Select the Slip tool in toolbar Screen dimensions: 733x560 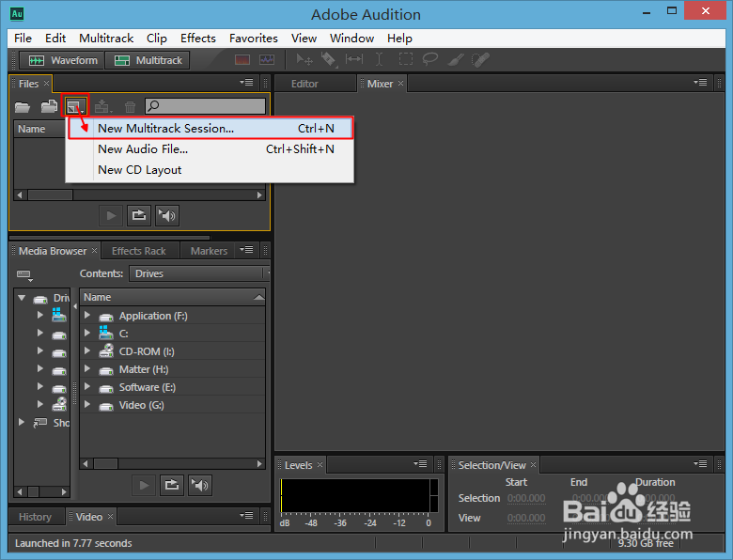point(354,59)
